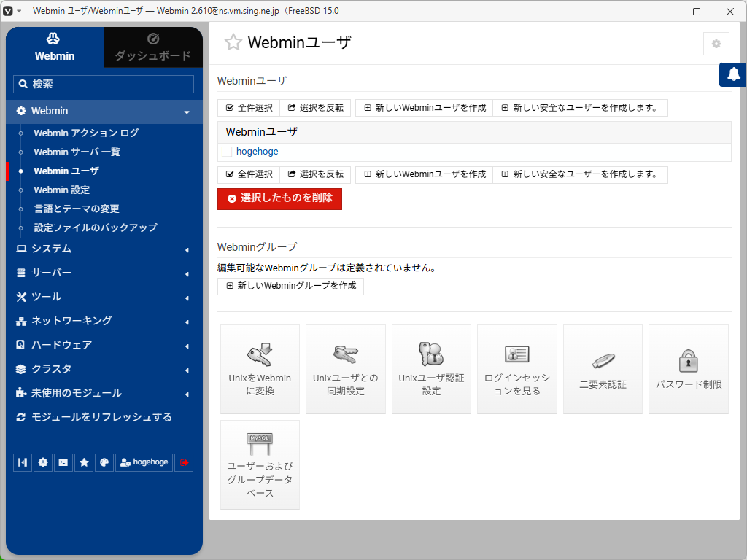Switch to the ダッシュボード tab
The image size is (747, 560).
coord(153,47)
